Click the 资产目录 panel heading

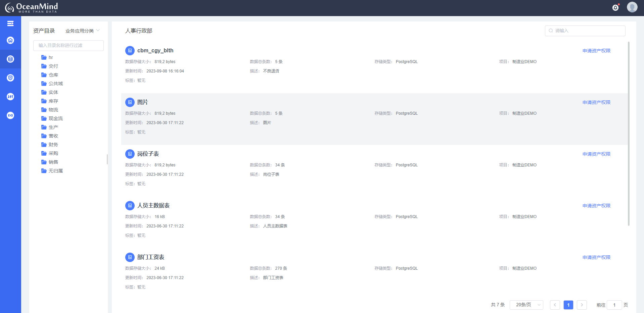pos(44,31)
